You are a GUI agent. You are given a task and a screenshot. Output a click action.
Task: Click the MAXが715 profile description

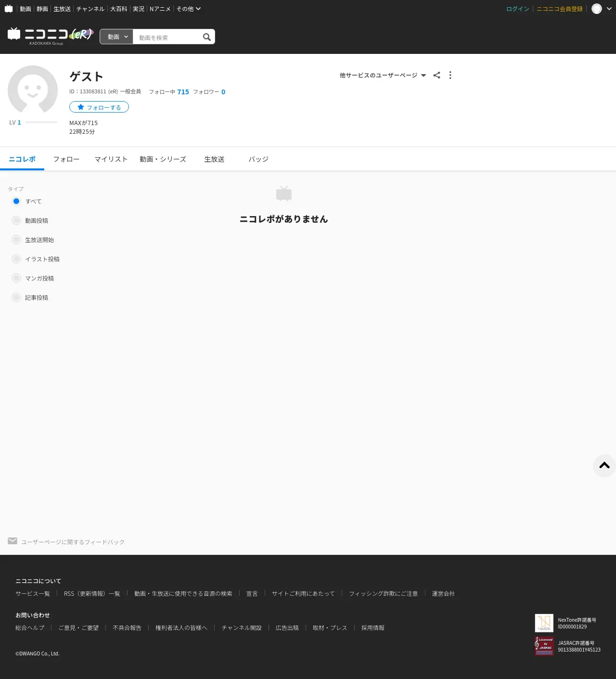tap(83, 123)
